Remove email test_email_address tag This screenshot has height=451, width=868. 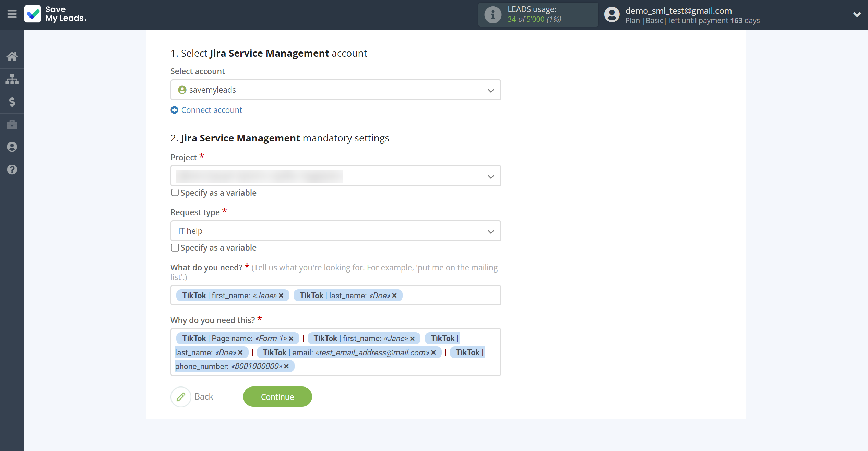433,352
